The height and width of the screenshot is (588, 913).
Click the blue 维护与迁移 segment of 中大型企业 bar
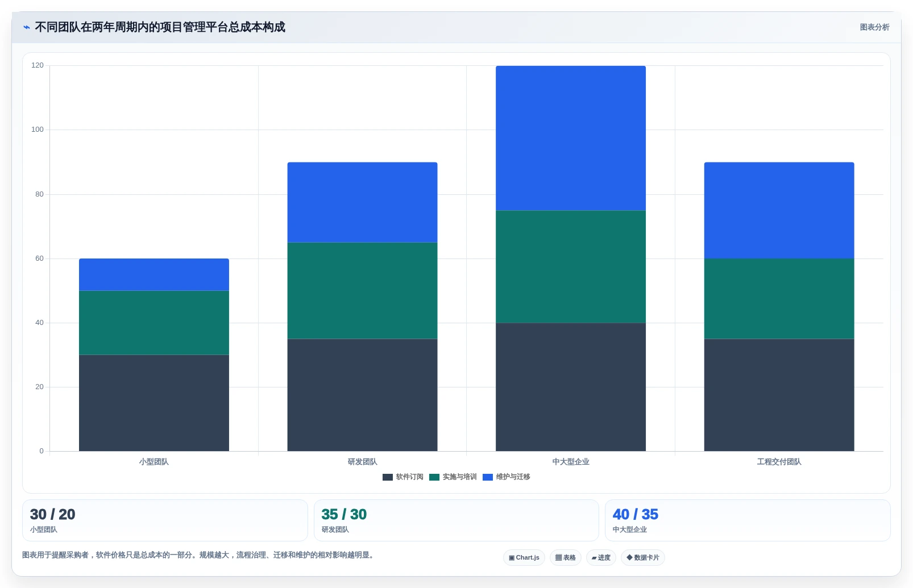[x=571, y=138]
